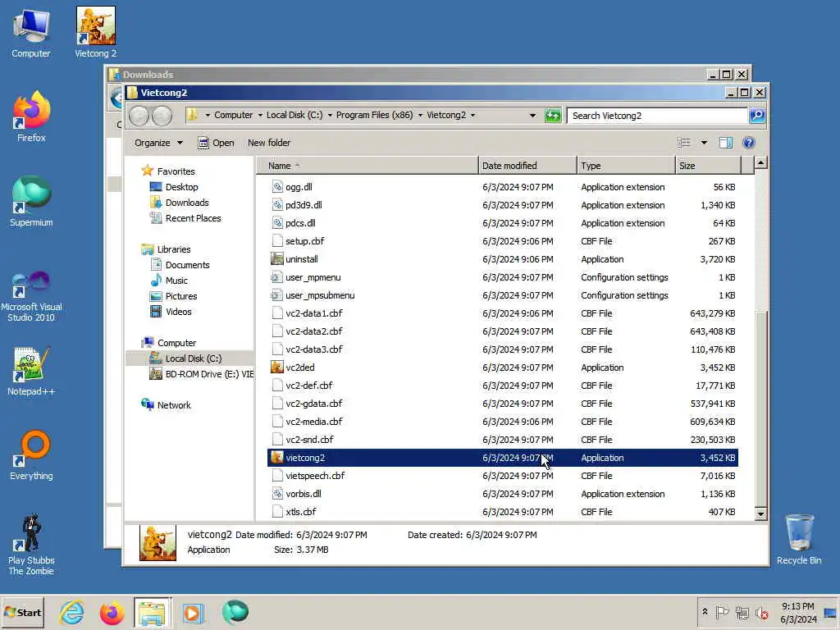Open the Start menu
This screenshot has width=840, height=630.
tap(22, 612)
